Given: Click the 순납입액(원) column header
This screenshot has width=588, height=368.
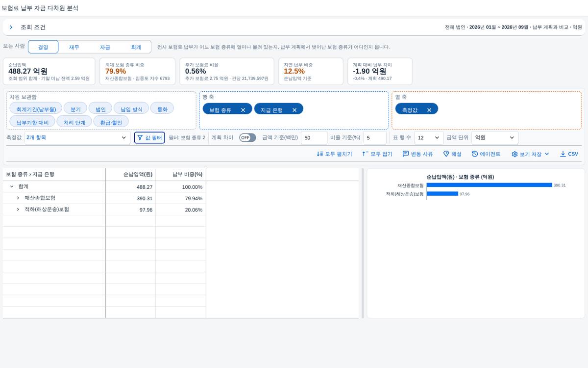Looking at the screenshot, I should (x=130, y=174).
